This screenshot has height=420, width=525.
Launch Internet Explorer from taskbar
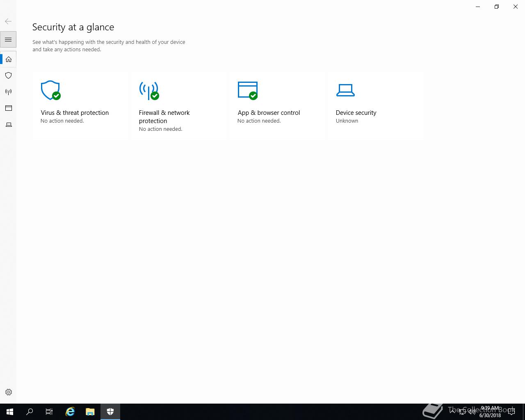tap(70, 412)
